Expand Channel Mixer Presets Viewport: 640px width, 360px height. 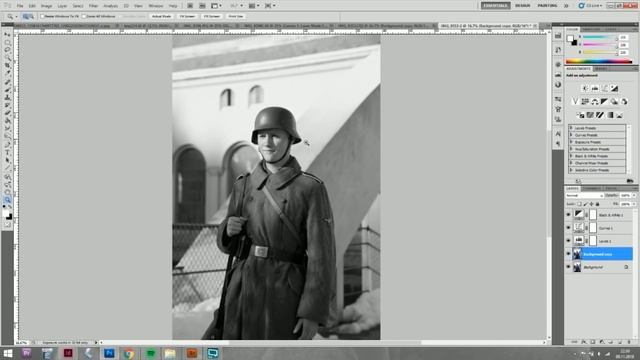coord(571,162)
